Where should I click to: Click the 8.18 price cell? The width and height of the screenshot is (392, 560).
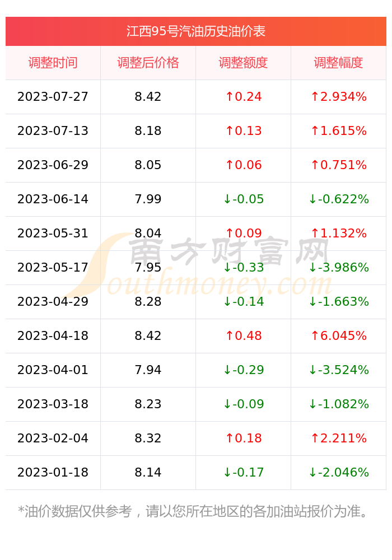pos(148,130)
